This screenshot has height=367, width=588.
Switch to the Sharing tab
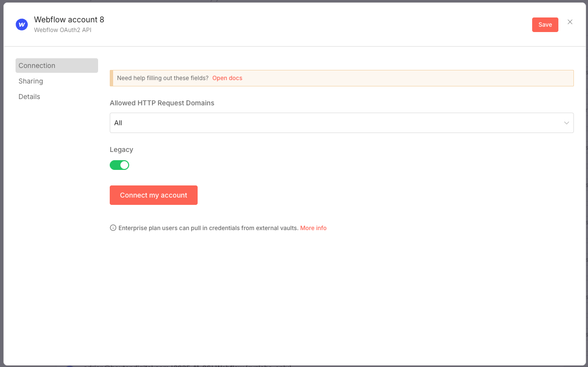(57, 81)
